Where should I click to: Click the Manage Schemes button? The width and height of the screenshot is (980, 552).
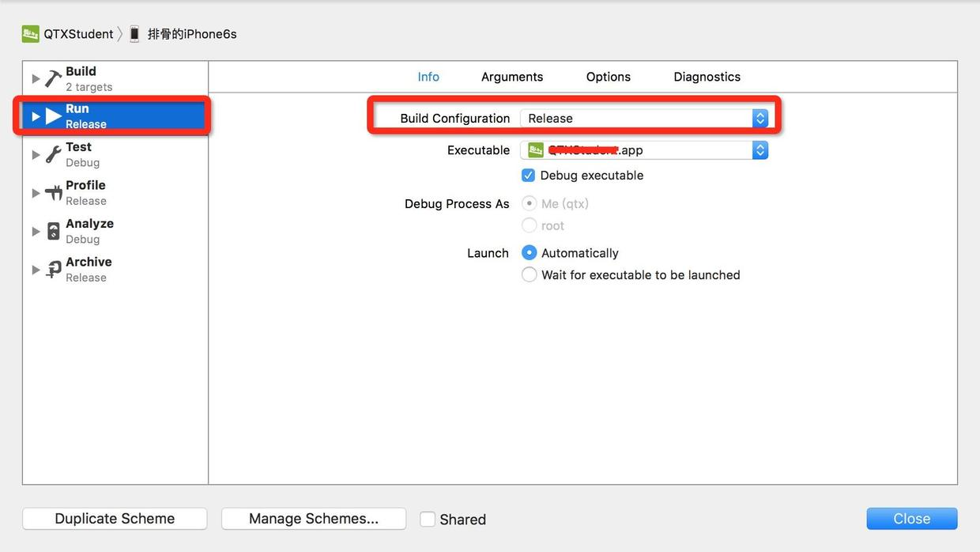[x=314, y=519]
